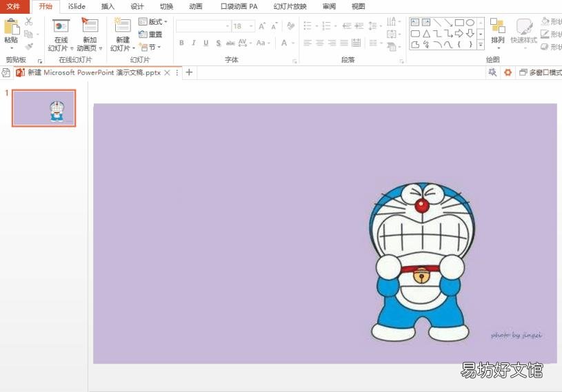Select the down block arrow shape
The height and width of the screenshot is (392, 562).
point(470,34)
